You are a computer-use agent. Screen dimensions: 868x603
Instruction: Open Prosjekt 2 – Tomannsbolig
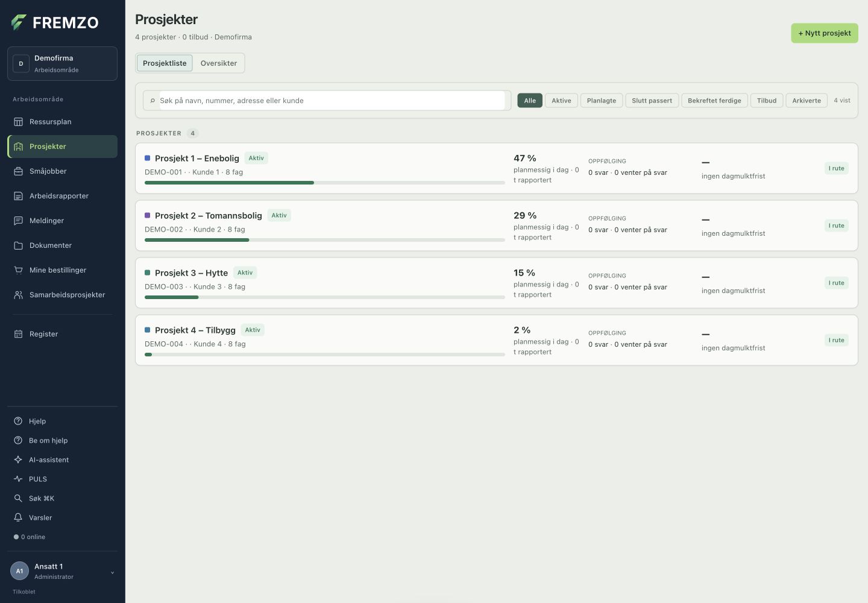(496, 226)
